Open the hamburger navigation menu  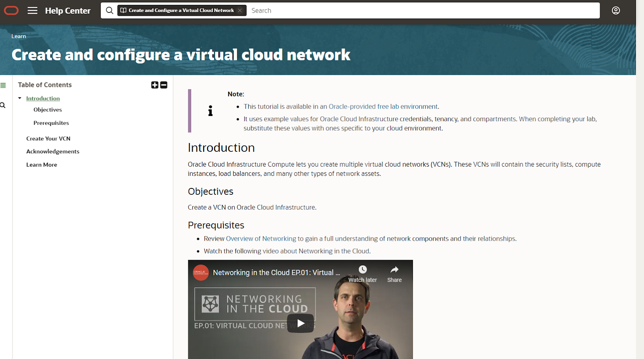(x=33, y=10)
